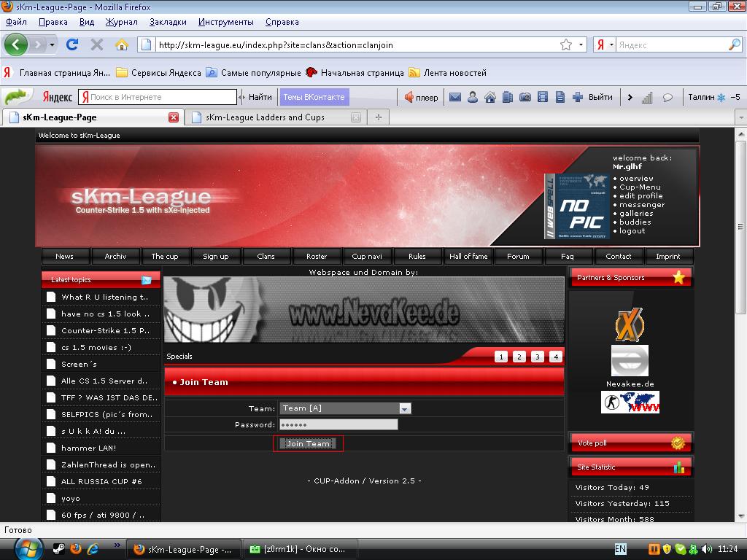Open the list-all-tabs dropdown arrow
This screenshot has height=560, width=747.
click(x=741, y=117)
